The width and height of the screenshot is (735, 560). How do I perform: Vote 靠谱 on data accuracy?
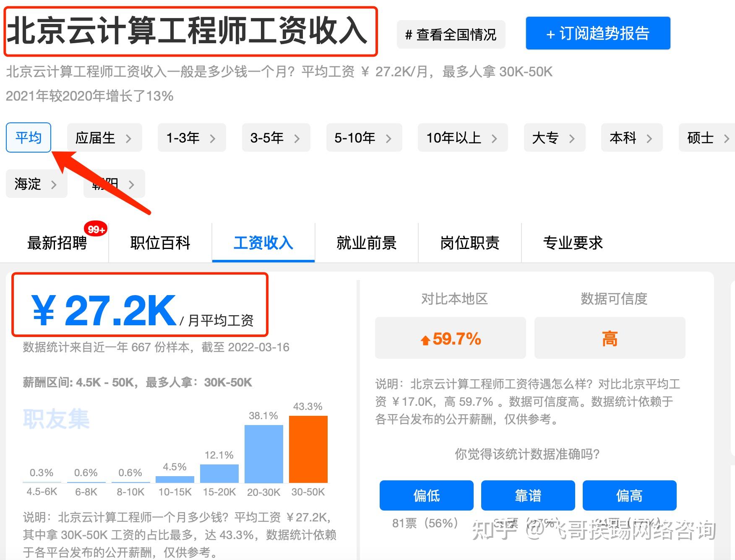click(528, 495)
